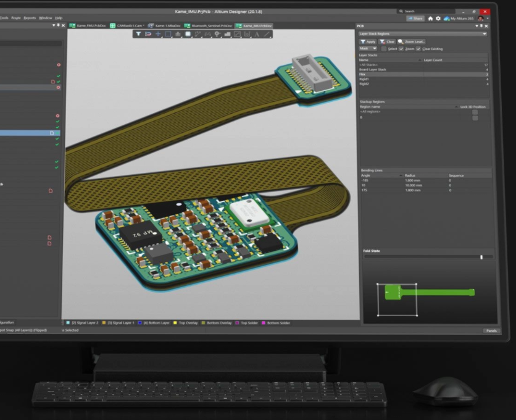
Task: Open the Window menu
Action: tap(46, 18)
